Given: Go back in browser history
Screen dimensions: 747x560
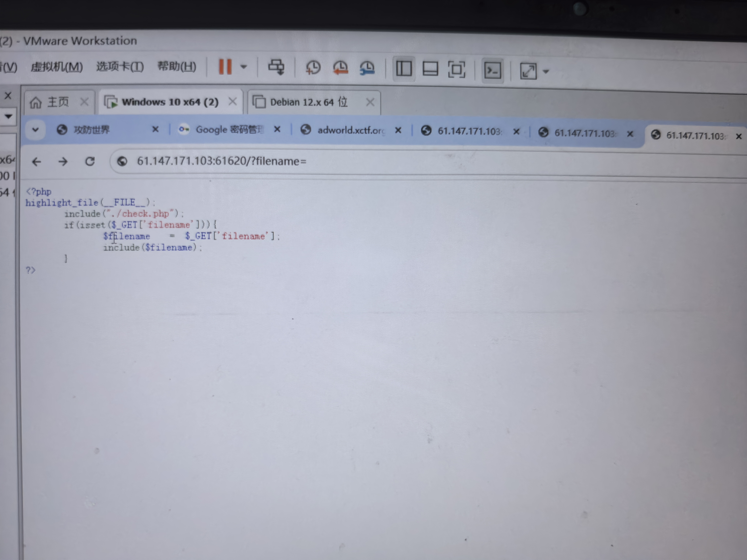Looking at the screenshot, I should pos(36,162).
